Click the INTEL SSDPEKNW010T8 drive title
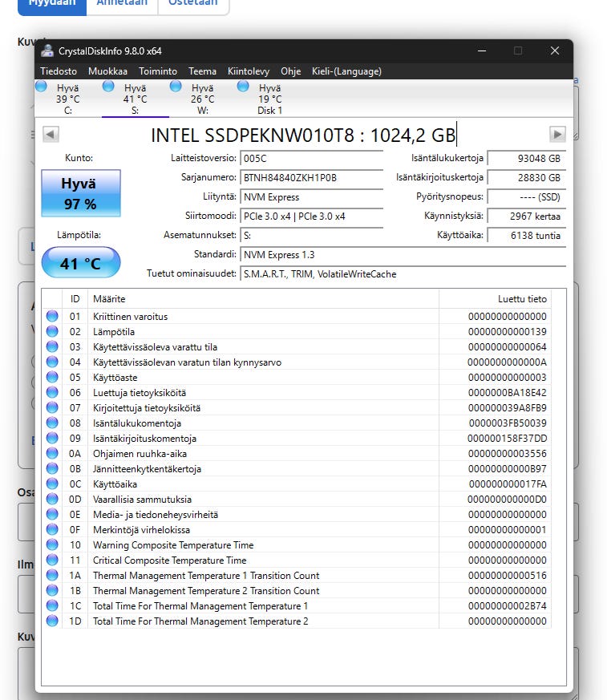 303,136
